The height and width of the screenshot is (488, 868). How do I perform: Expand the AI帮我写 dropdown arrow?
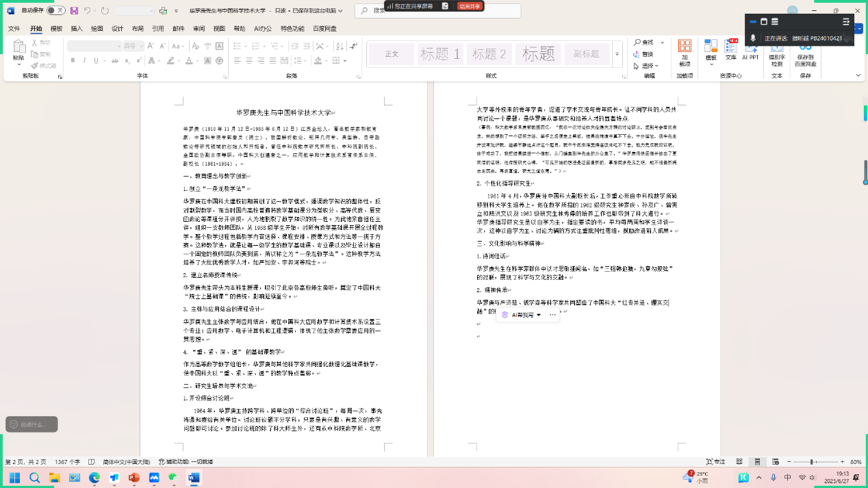(x=539, y=315)
